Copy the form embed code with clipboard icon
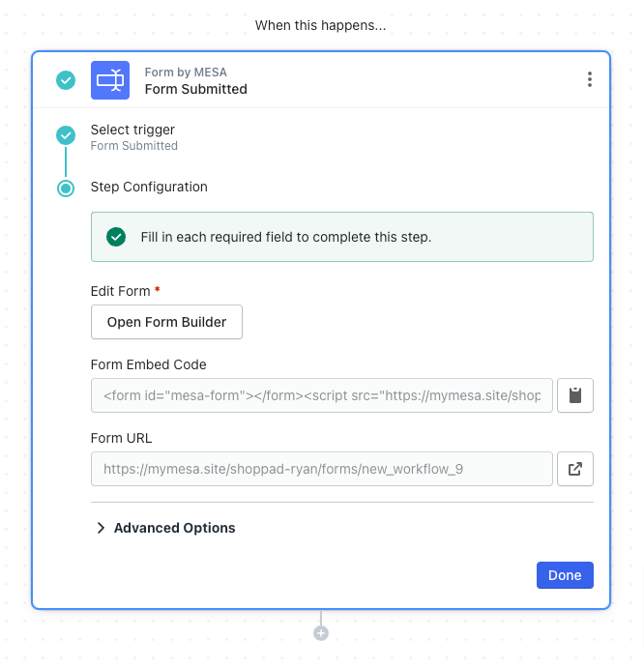 (x=575, y=395)
